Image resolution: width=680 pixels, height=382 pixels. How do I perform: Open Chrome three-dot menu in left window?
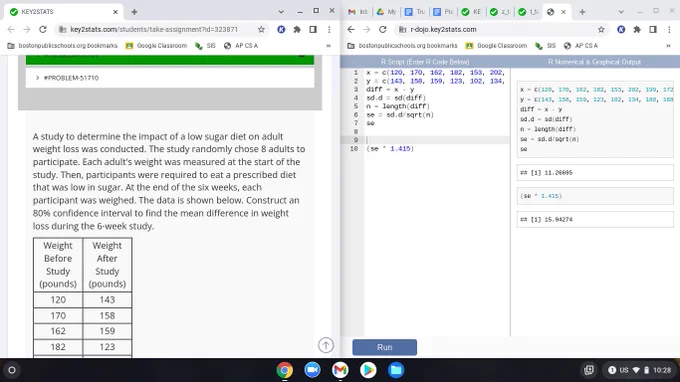pos(329,29)
